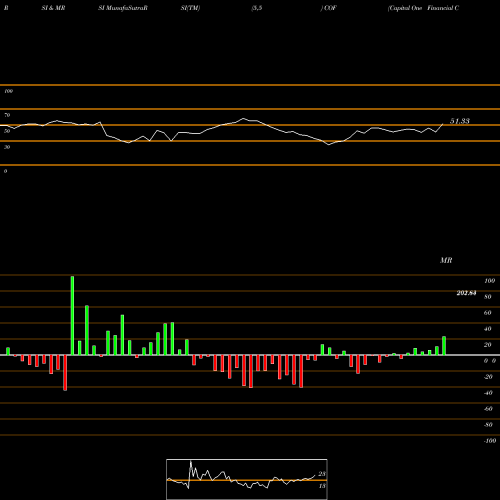Click the 'MR' panel title

446,260
